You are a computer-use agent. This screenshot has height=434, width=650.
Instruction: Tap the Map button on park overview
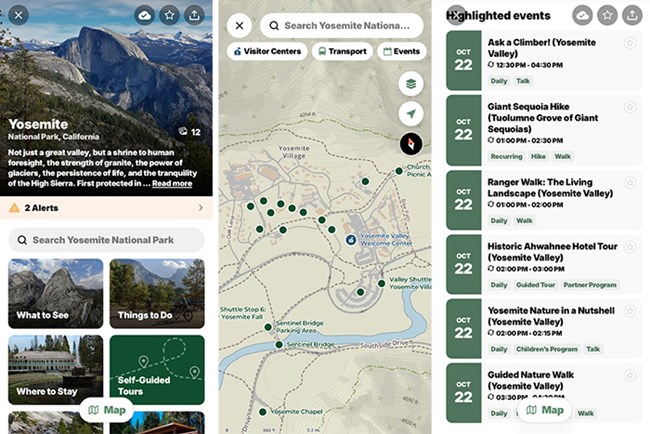tap(107, 410)
